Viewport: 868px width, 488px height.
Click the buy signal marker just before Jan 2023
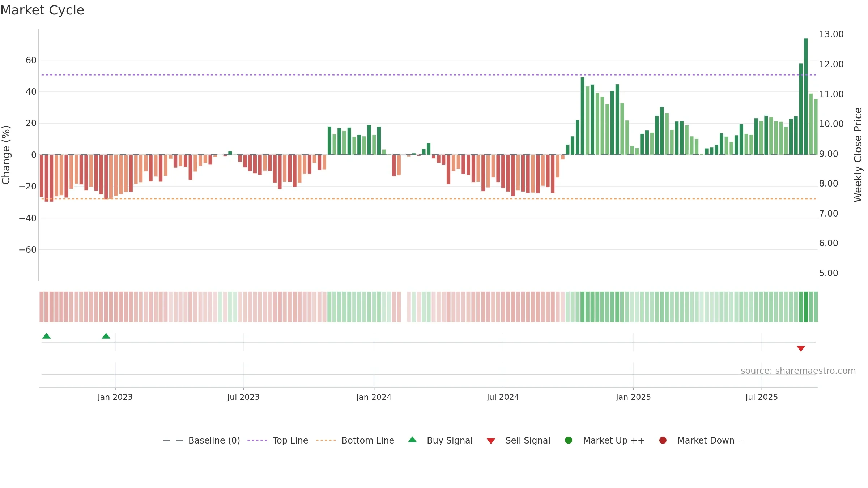click(x=106, y=336)
